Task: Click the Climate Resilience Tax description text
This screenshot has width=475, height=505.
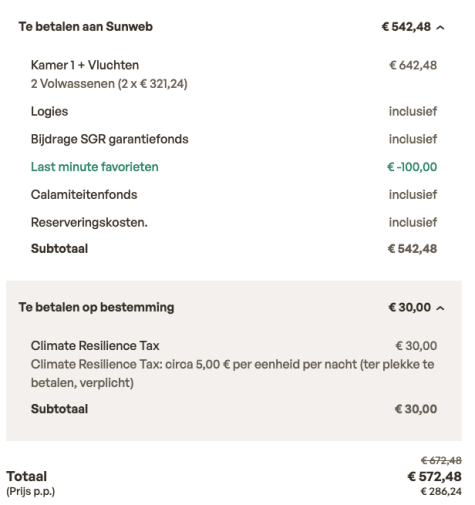Action: [232, 373]
